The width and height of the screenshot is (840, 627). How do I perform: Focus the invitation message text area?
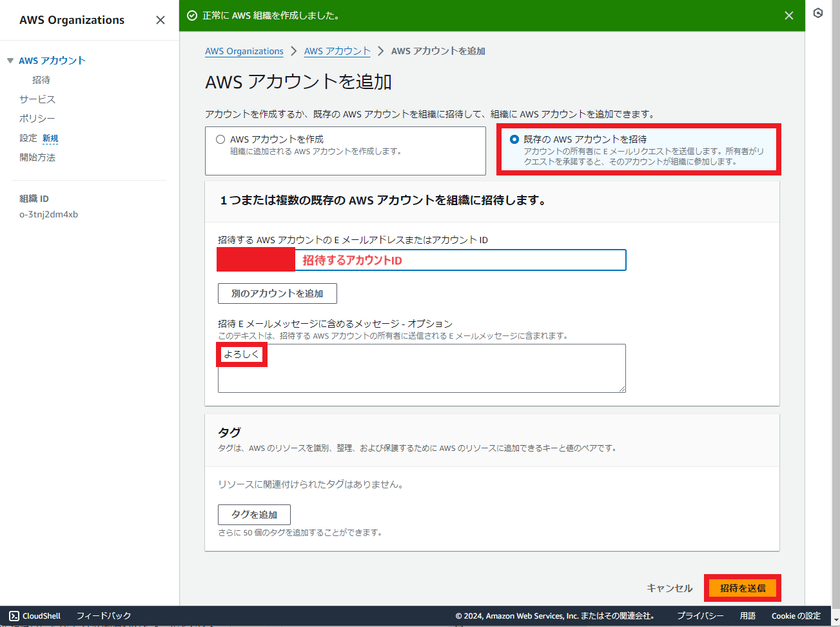(x=422, y=368)
